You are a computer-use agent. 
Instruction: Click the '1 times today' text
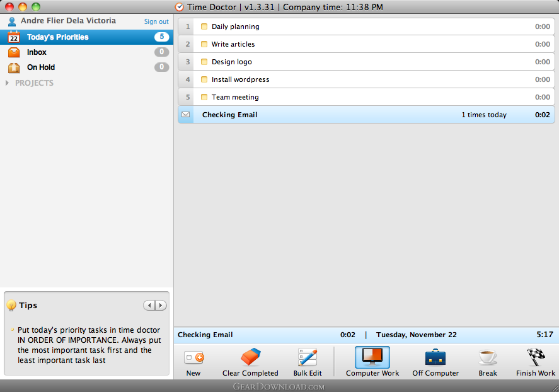tap(484, 115)
